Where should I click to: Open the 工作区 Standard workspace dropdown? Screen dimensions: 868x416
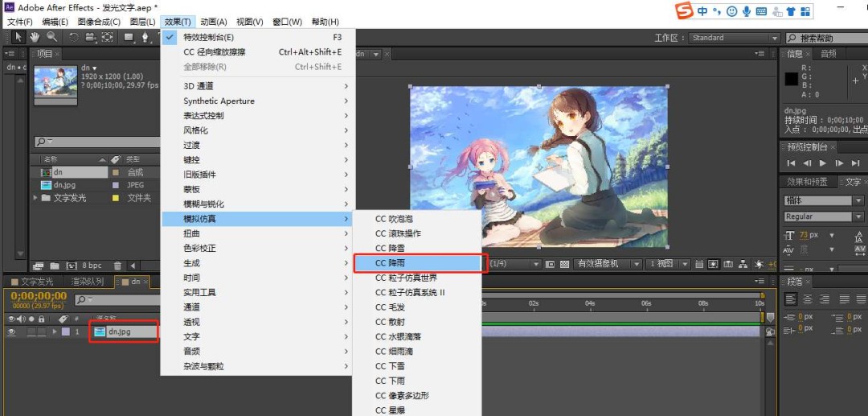[734, 38]
